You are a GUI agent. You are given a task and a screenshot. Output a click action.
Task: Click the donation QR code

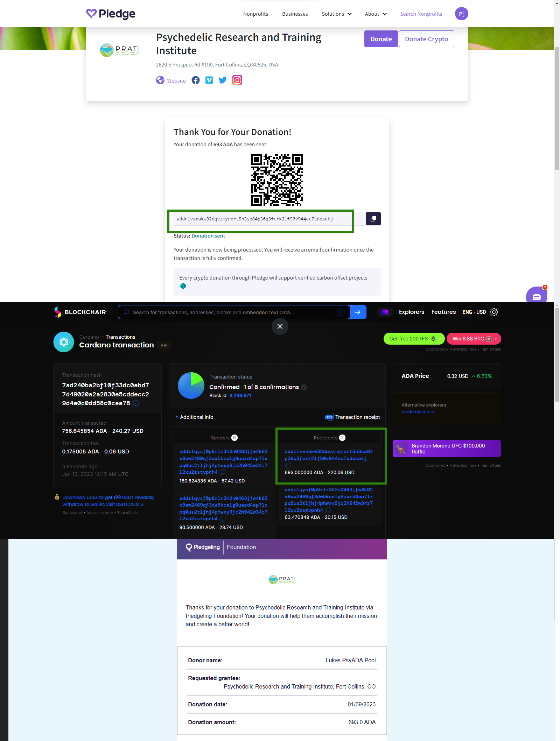(x=277, y=180)
